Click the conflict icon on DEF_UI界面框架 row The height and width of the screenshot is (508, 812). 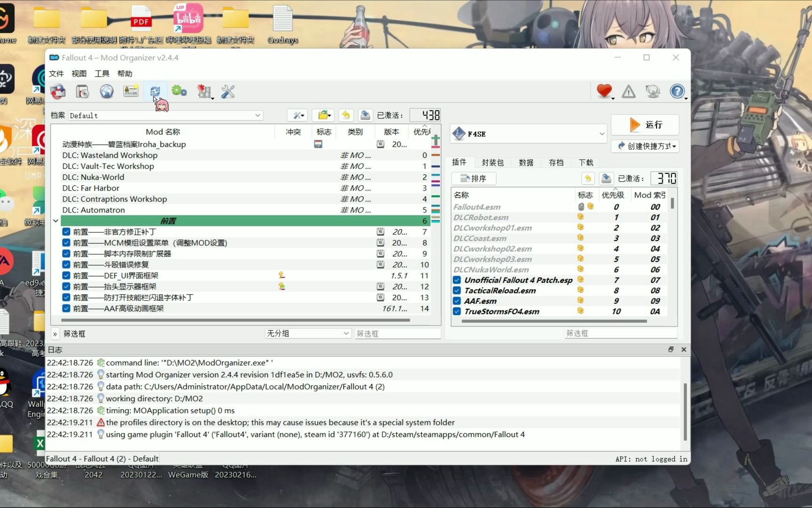click(x=281, y=275)
